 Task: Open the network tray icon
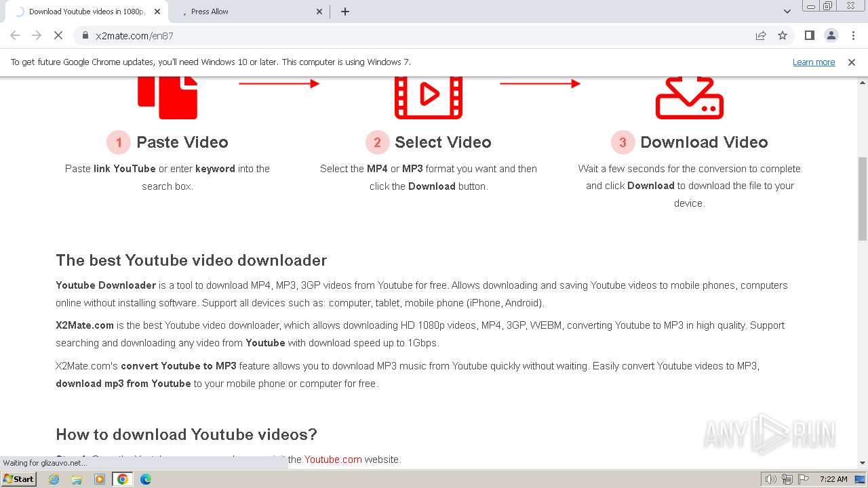(x=787, y=479)
